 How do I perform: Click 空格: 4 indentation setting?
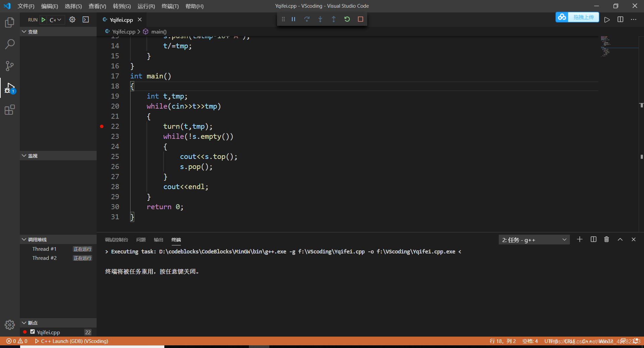pyautogui.click(x=530, y=341)
